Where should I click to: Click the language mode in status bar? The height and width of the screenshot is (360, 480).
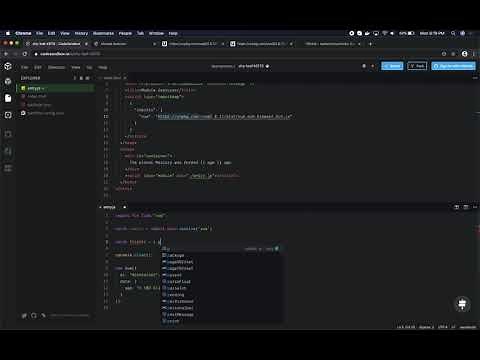468,327
